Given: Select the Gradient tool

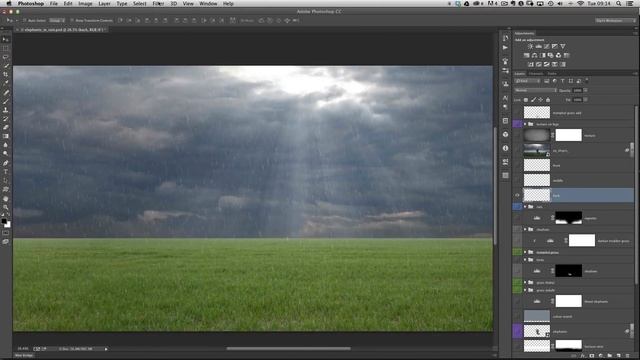Looking at the screenshot, I should coord(5,136).
